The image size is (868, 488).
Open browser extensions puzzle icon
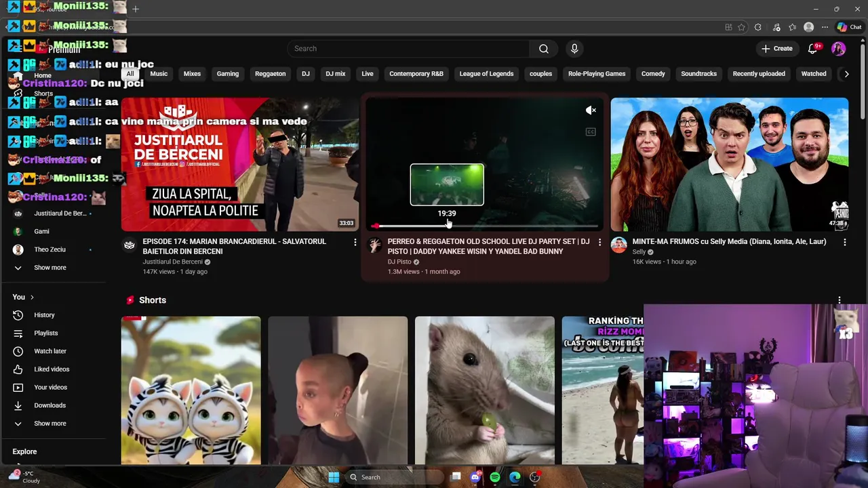(x=758, y=27)
